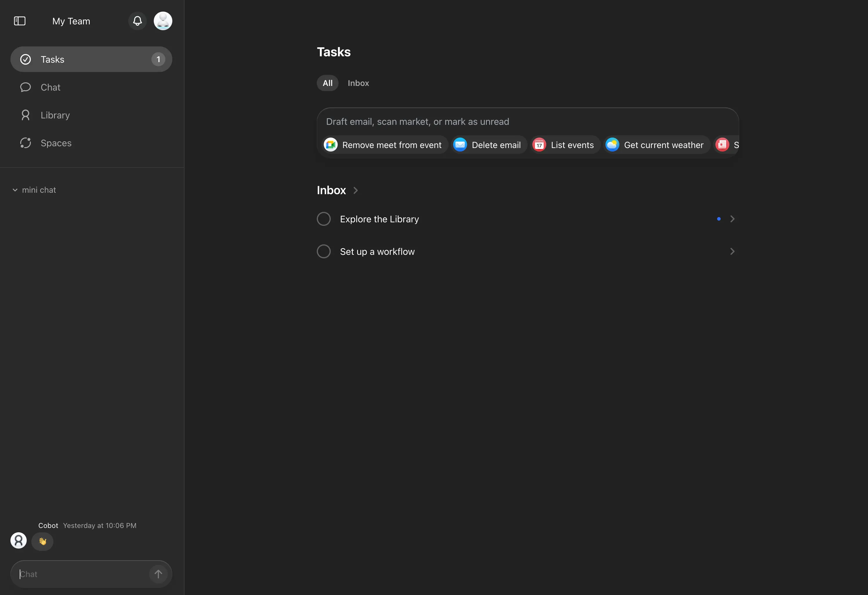
Task: Mark Explore the Library as complete
Action: pos(324,219)
